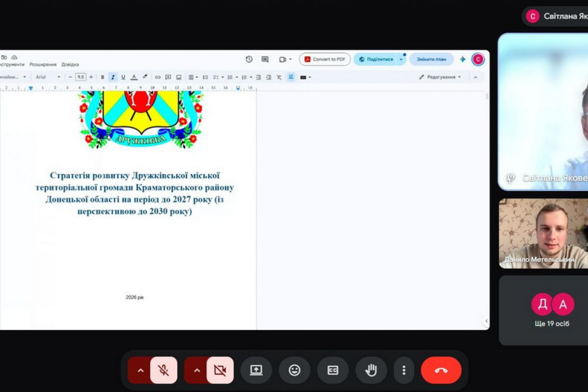Insert an image from the toolbar
588x392 pixels.
[179, 77]
